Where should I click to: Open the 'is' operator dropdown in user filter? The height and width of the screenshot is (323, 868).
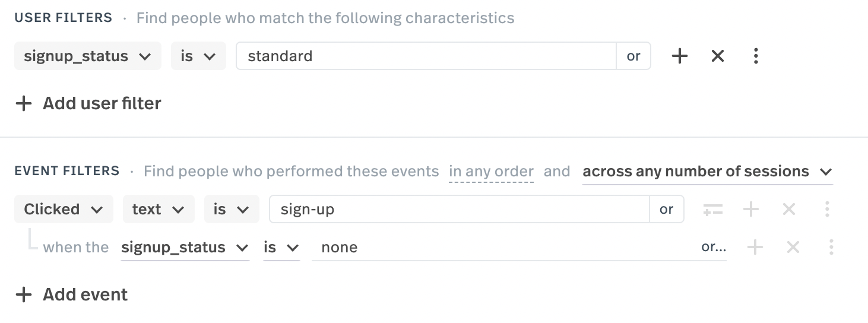[198, 56]
